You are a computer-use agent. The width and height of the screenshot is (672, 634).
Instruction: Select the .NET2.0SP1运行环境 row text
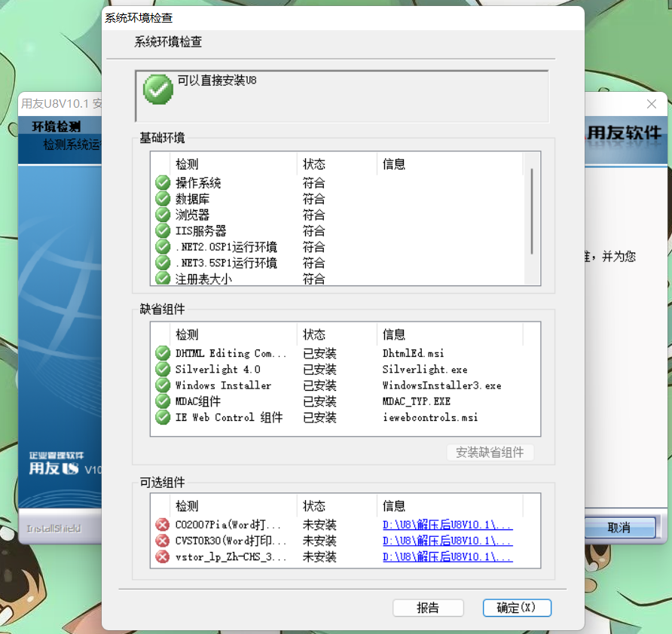[226, 247]
